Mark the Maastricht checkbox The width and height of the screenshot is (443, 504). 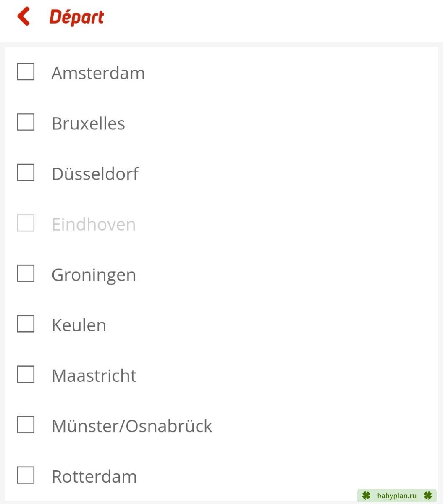26,374
